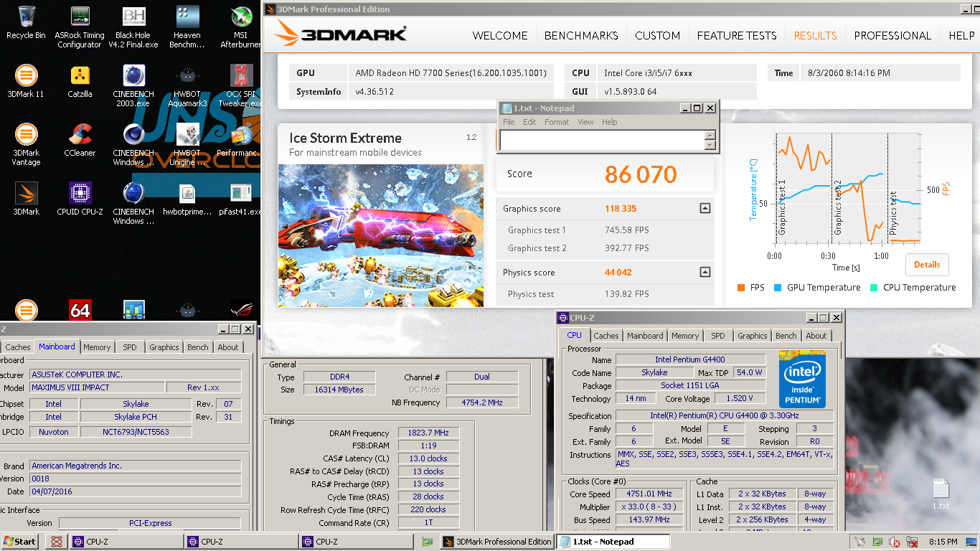Click Notepad's scrollbar down arrow
980x551 pixels.
click(710, 145)
